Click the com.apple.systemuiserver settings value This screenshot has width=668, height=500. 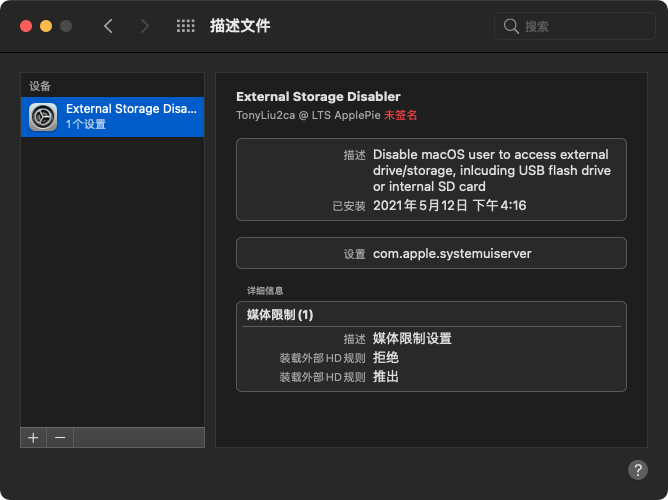(x=452, y=253)
